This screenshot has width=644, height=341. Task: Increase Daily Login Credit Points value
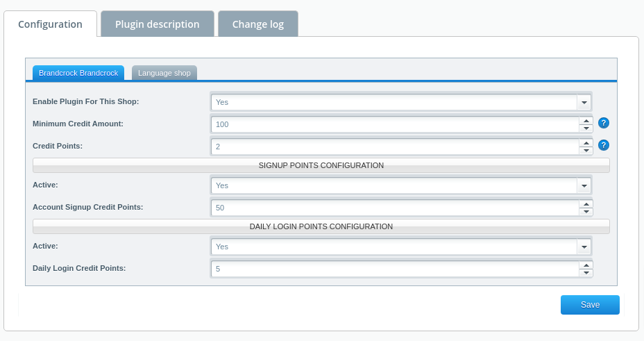(586, 265)
